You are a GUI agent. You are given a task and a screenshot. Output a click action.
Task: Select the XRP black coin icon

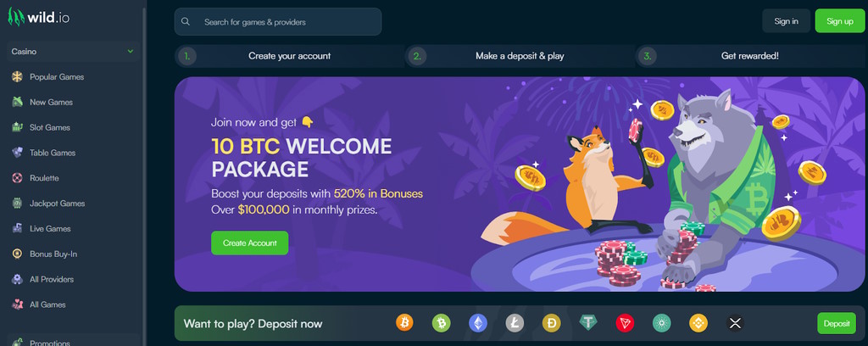[735, 323]
